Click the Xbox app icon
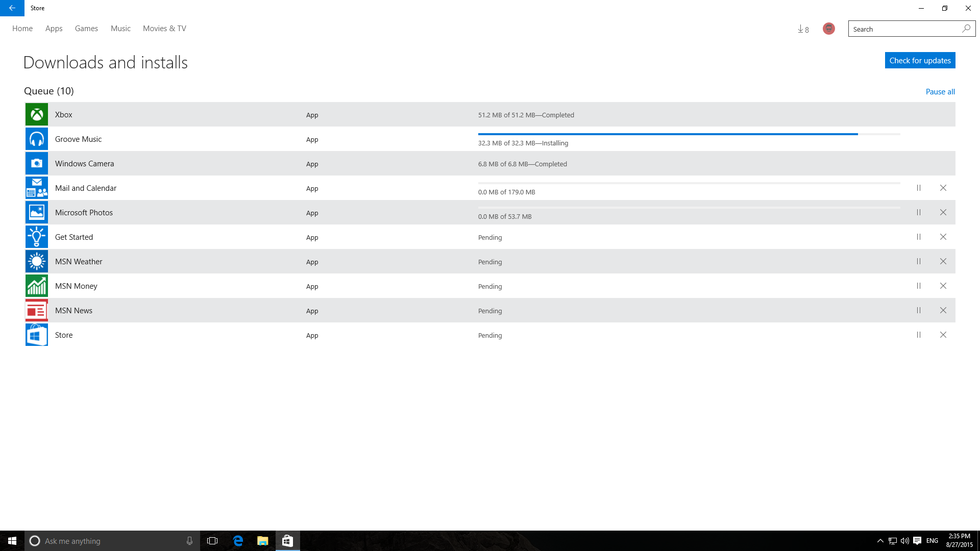This screenshot has height=551, width=980. point(37,114)
